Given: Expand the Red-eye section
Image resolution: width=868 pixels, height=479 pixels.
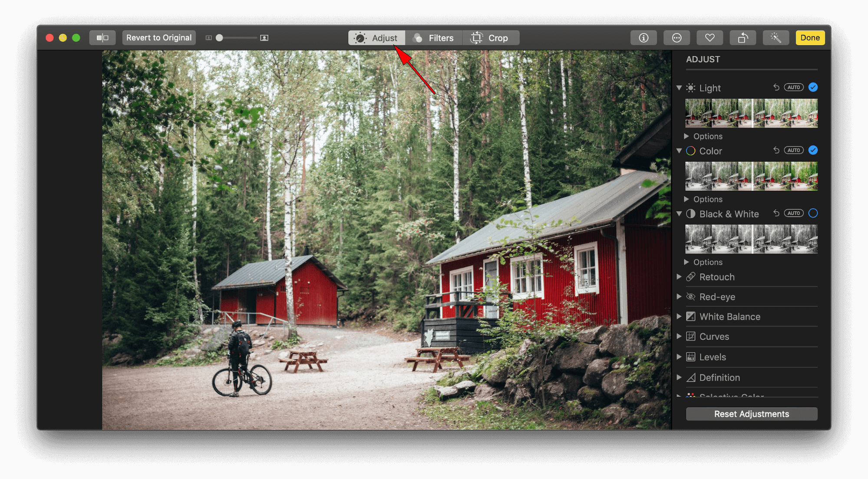Looking at the screenshot, I should [679, 297].
